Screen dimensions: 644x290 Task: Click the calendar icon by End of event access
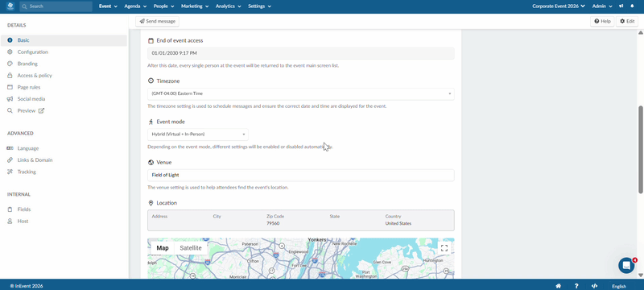click(x=151, y=40)
